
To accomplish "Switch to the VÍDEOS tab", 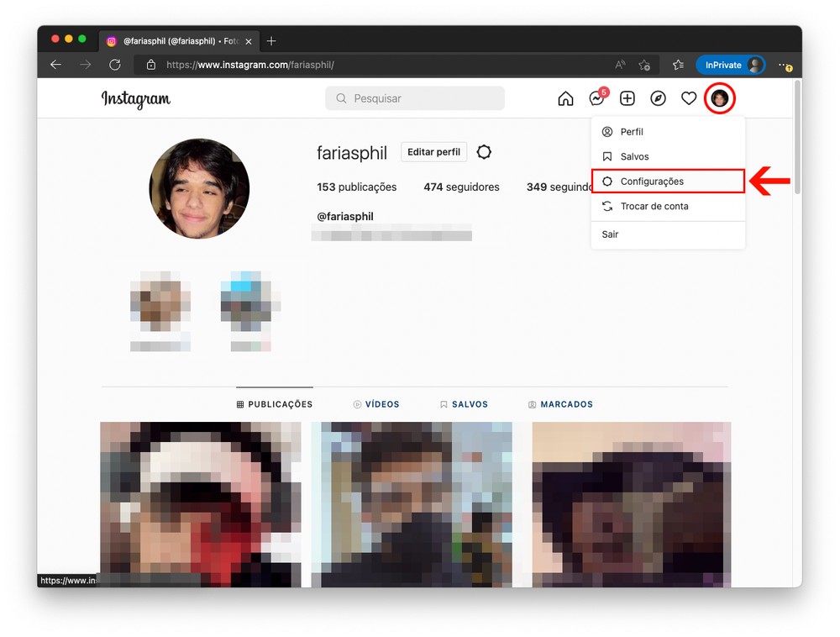I will click(376, 404).
